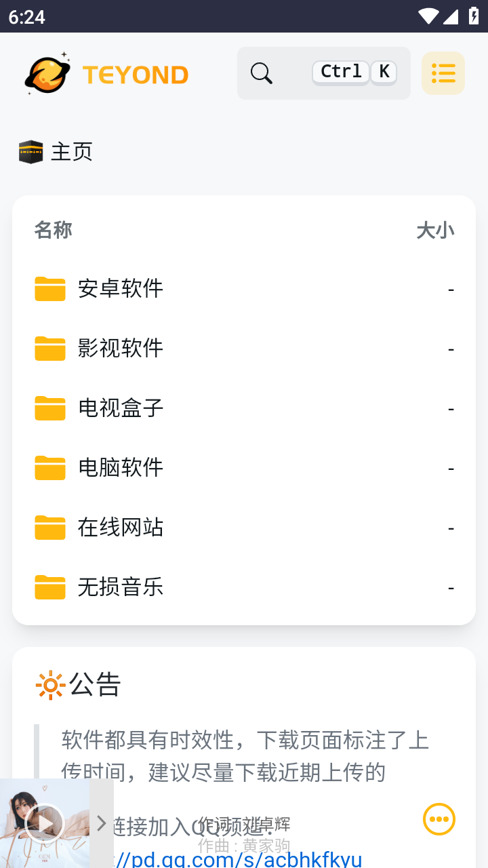
Task: Click the Ctrl K shortcut badge
Action: (x=354, y=72)
